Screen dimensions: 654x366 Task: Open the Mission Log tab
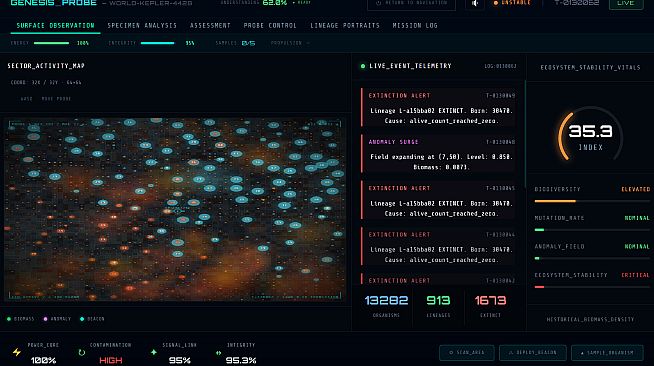pos(415,25)
